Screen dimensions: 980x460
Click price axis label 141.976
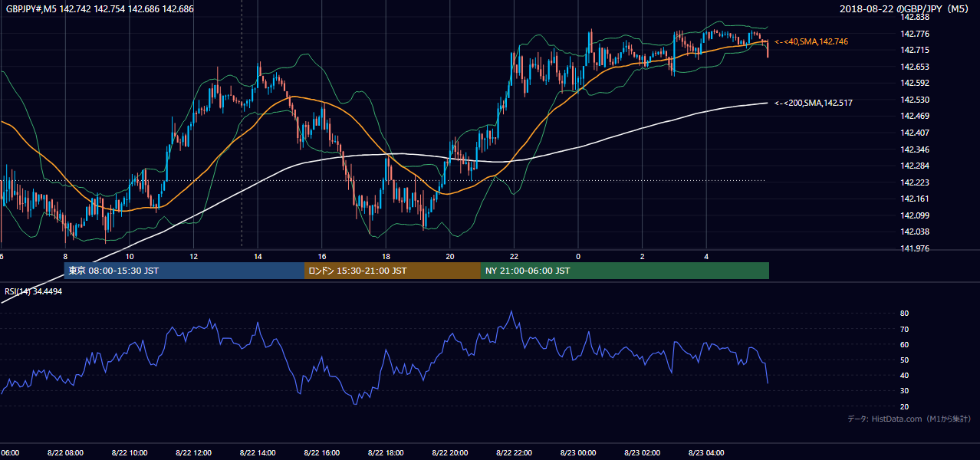point(915,248)
